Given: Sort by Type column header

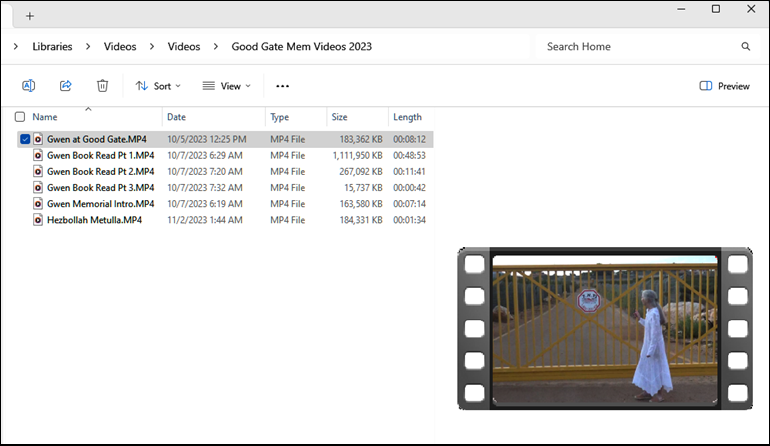Looking at the screenshot, I should [x=279, y=117].
